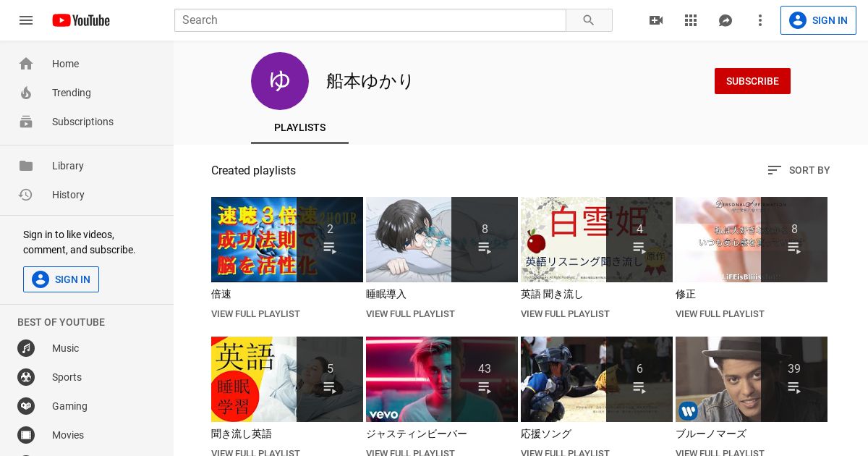The image size is (868, 456).
Task: View full playlist for 英語 聞き流し
Action: (565, 314)
